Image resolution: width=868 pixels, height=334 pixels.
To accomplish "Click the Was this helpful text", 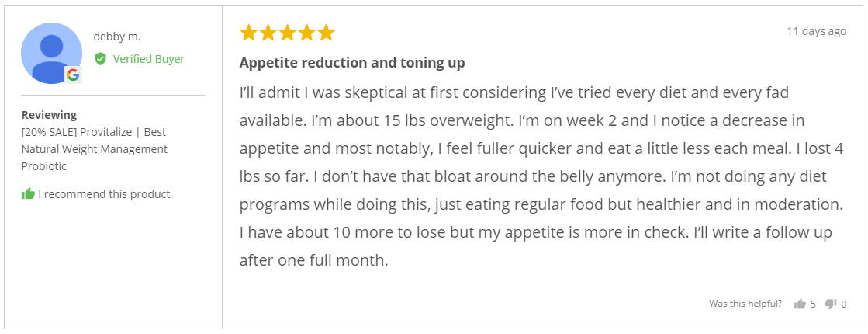I will coord(745,304).
